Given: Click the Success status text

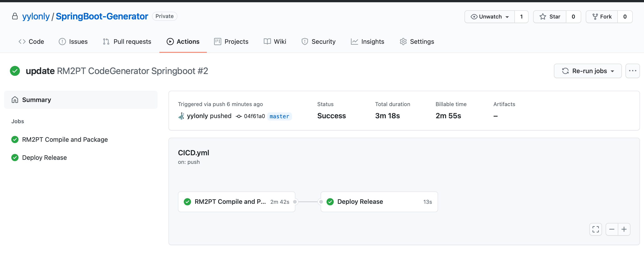Looking at the screenshot, I should coord(331,116).
